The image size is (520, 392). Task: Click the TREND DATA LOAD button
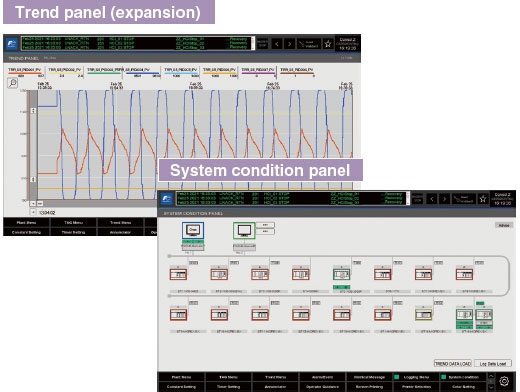pyautogui.click(x=453, y=363)
